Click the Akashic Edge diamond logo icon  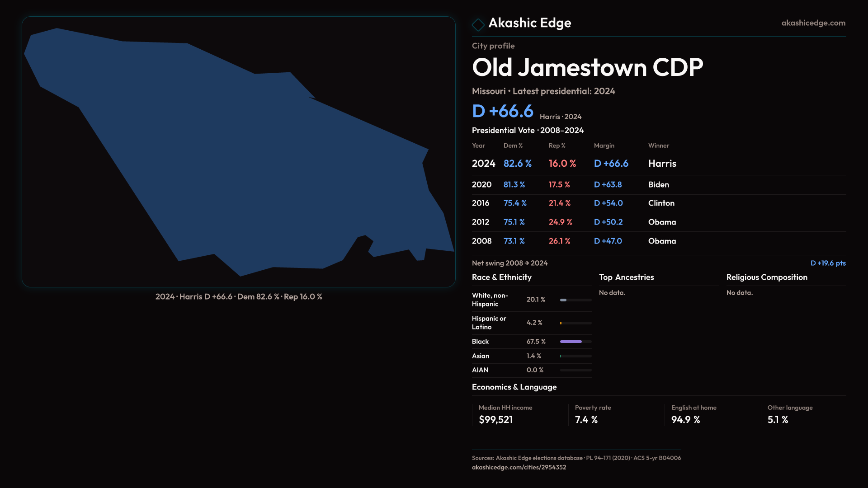478,24
